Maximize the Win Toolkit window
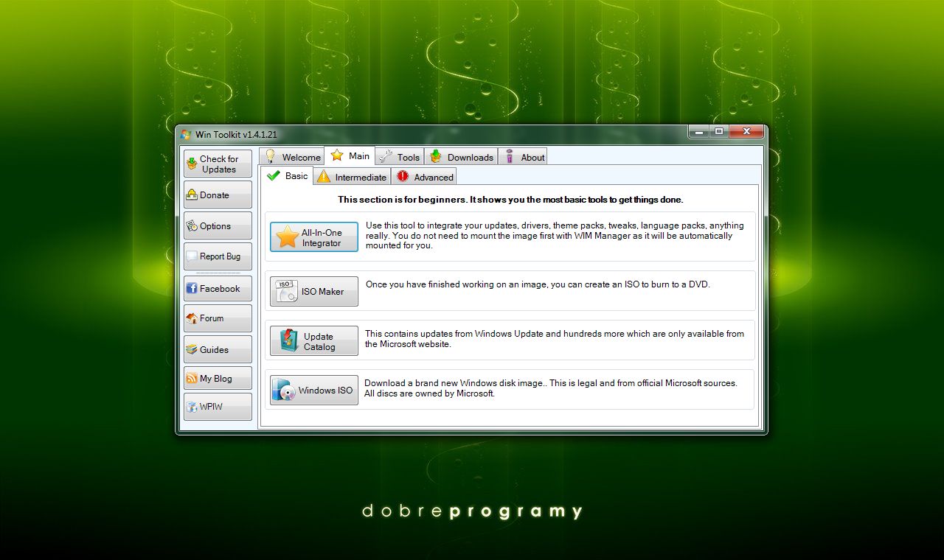The height and width of the screenshot is (560, 944). tap(718, 131)
